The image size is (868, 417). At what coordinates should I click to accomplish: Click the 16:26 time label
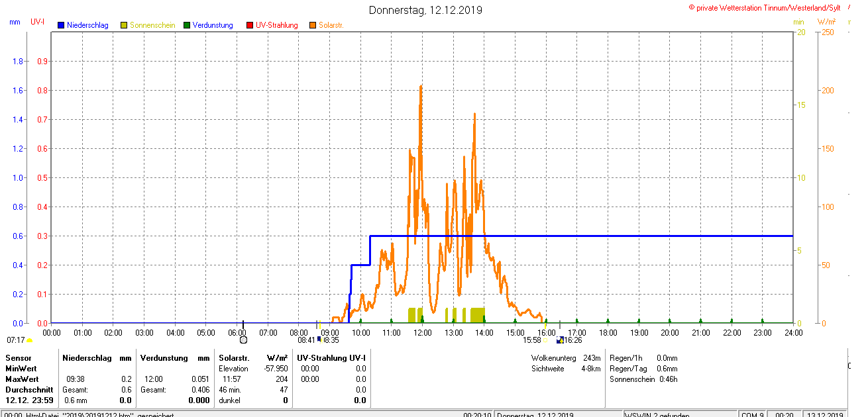(x=573, y=340)
